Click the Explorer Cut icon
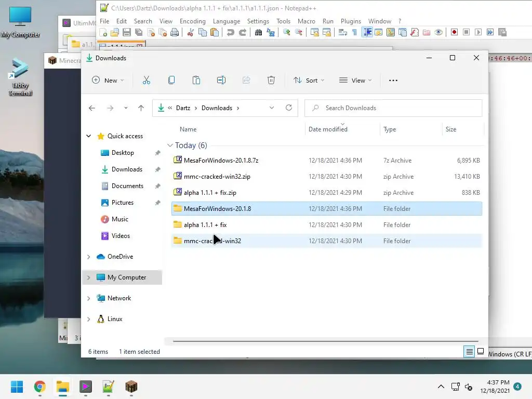This screenshot has width=532, height=399. click(x=146, y=81)
